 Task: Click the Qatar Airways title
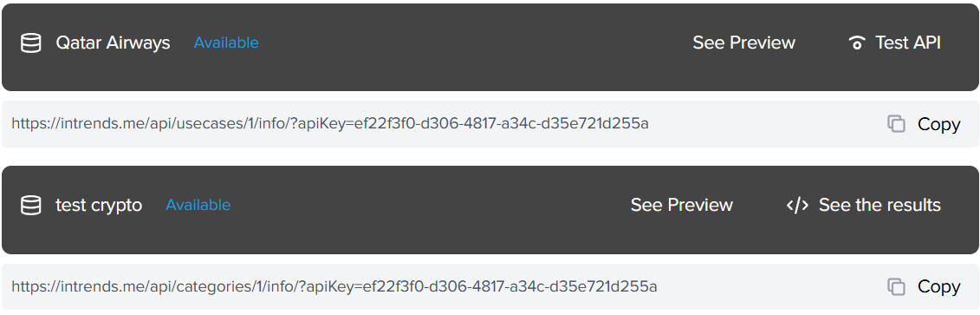pos(114,43)
